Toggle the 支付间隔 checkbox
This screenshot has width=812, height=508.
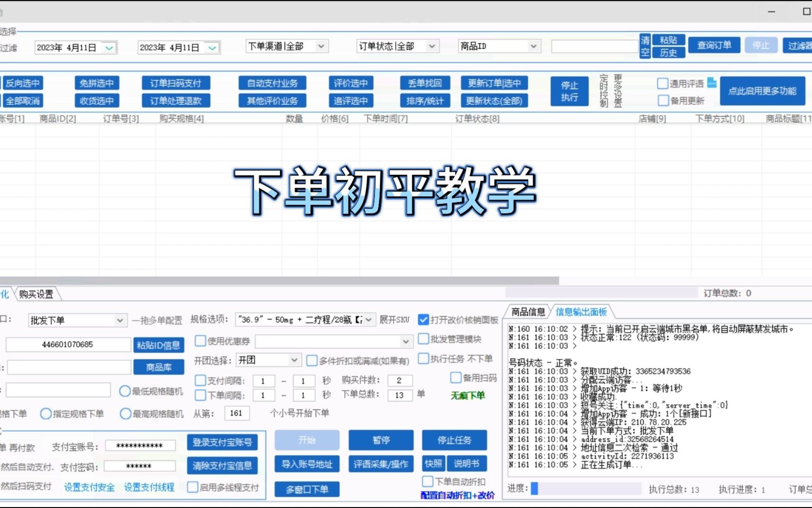coord(200,380)
